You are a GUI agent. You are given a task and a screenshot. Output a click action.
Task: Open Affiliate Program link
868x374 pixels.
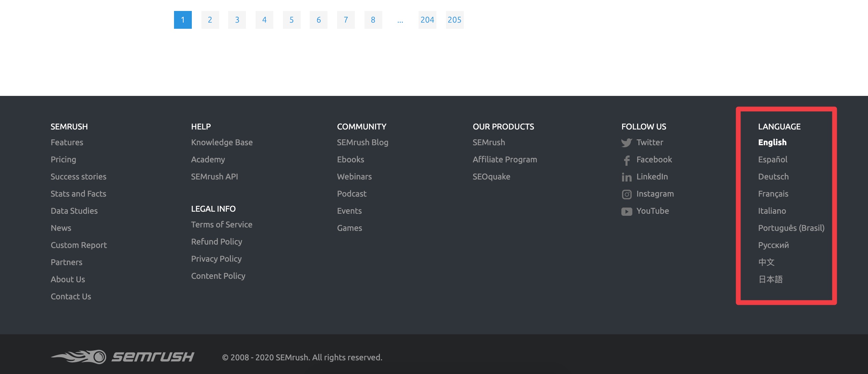(x=505, y=160)
